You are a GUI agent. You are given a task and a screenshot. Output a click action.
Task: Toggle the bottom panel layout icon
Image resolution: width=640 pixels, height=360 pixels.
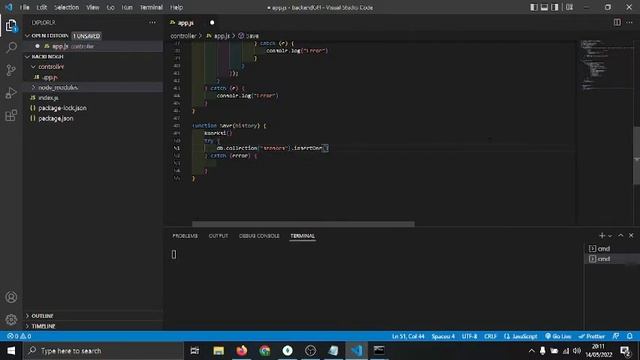[x=544, y=7]
